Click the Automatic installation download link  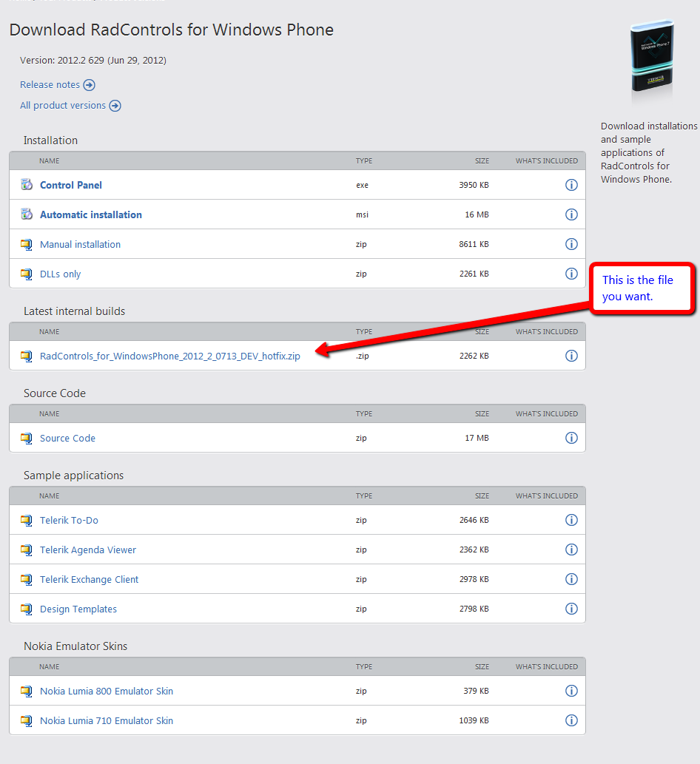[91, 214]
